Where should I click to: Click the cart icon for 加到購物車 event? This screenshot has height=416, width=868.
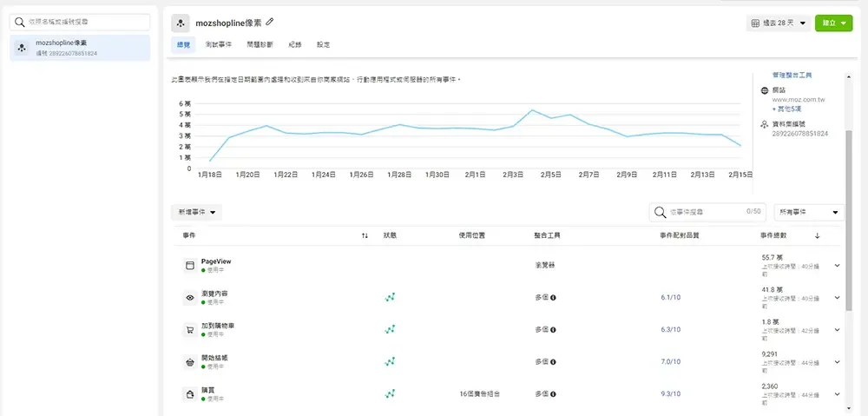point(190,330)
